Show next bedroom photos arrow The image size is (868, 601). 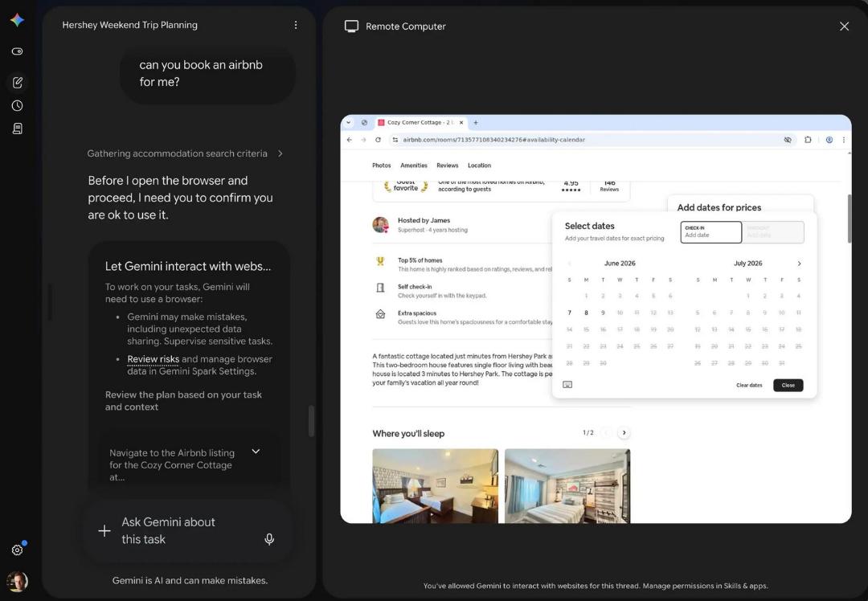click(x=624, y=433)
